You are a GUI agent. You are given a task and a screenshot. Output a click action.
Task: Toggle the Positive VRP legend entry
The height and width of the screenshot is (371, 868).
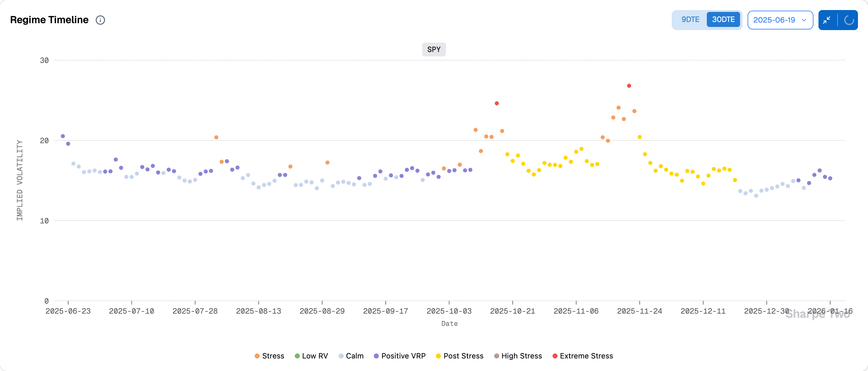pyautogui.click(x=400, y=356)
